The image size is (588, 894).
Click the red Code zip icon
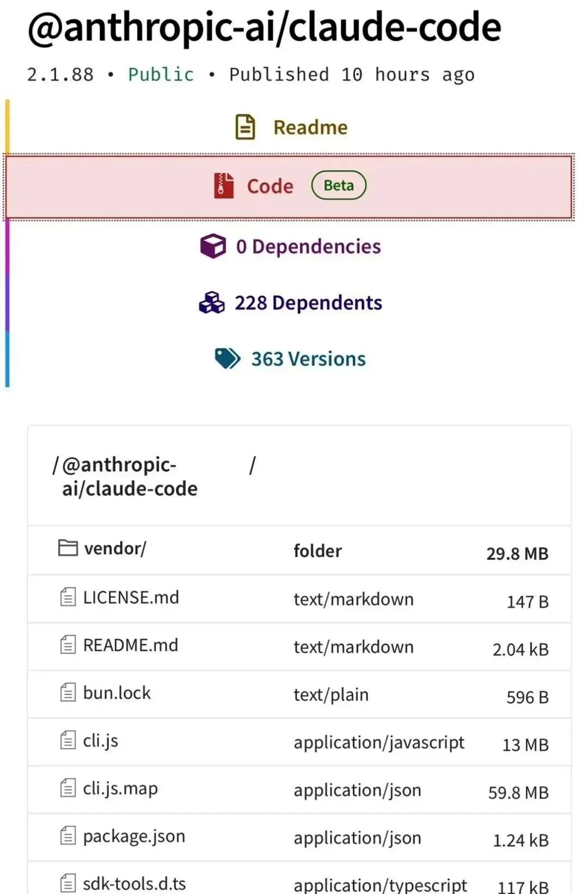coord(224,186)
